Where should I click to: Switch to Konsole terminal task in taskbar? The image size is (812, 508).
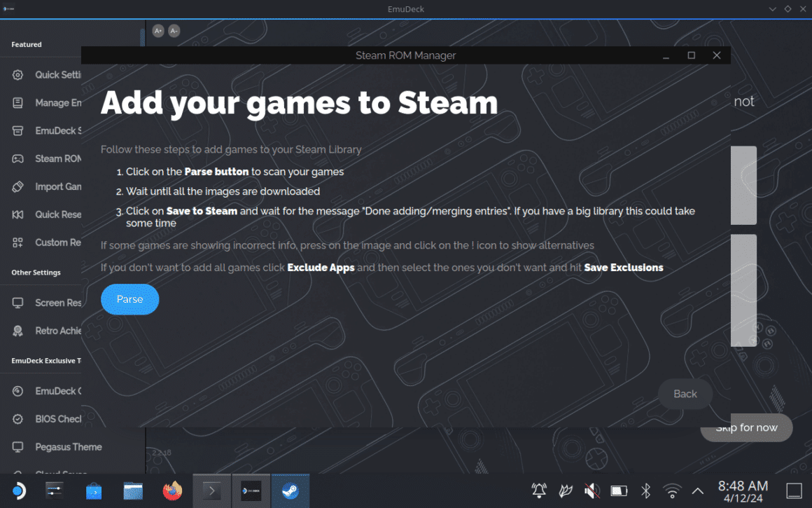click(212, 490)
